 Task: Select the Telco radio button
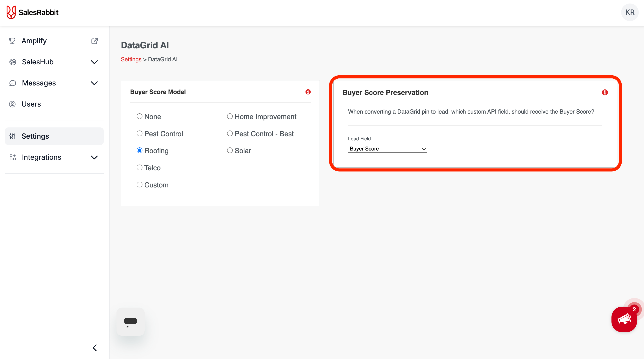pyautogui.click(x=140, y=168)
